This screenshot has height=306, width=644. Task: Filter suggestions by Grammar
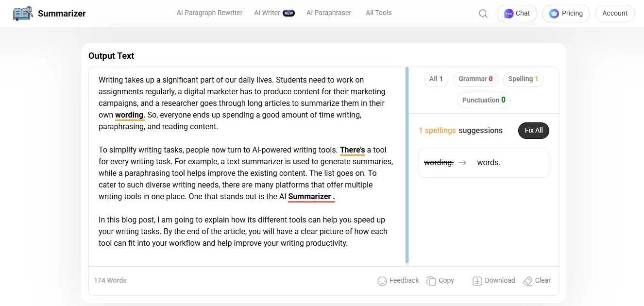(x=475, y=79)
